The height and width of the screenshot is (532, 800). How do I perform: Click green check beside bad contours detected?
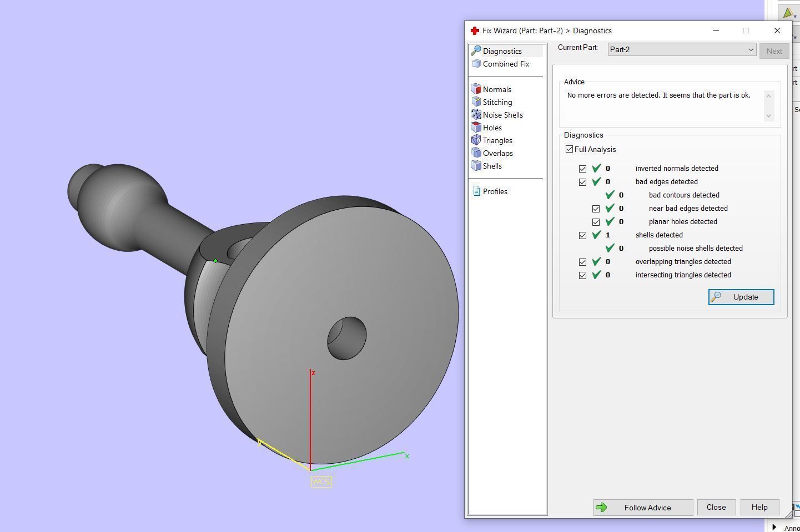(610, 195)
